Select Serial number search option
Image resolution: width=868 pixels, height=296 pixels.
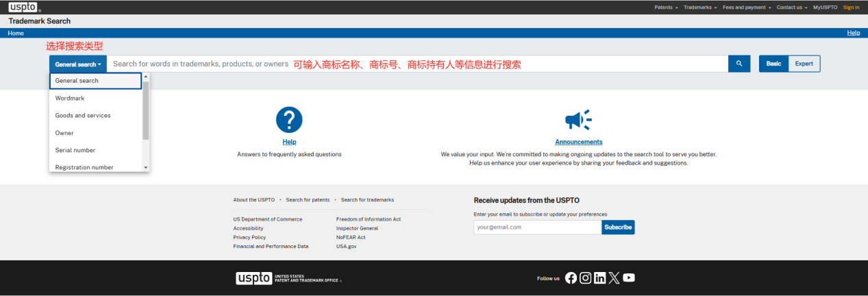click(x=95, y=150)
